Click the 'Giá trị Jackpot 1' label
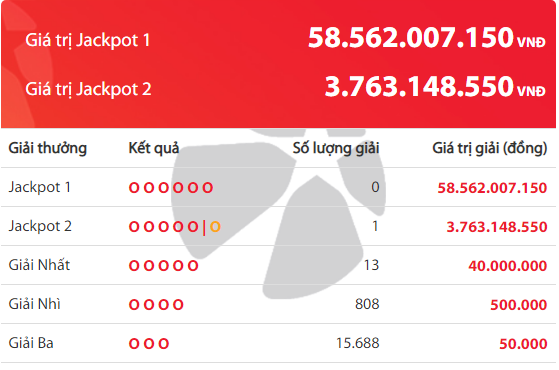 (x=88, y=40)
